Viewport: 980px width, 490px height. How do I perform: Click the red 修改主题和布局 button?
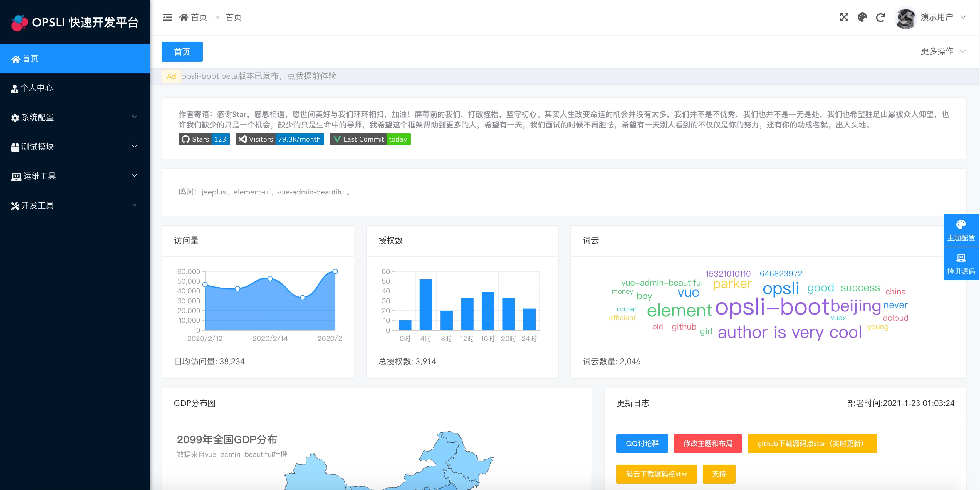pyautogui.click(x=708, y=443)
